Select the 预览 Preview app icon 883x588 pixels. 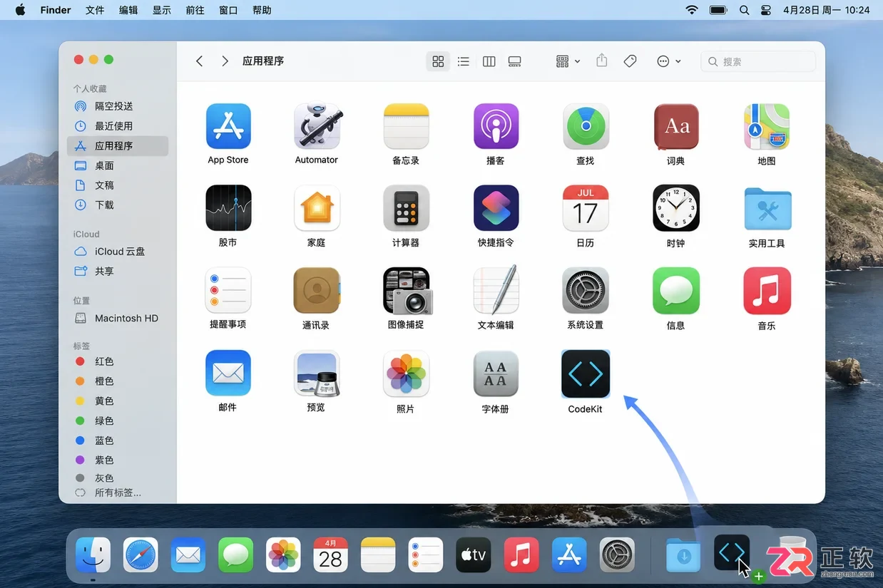point(317,373)
